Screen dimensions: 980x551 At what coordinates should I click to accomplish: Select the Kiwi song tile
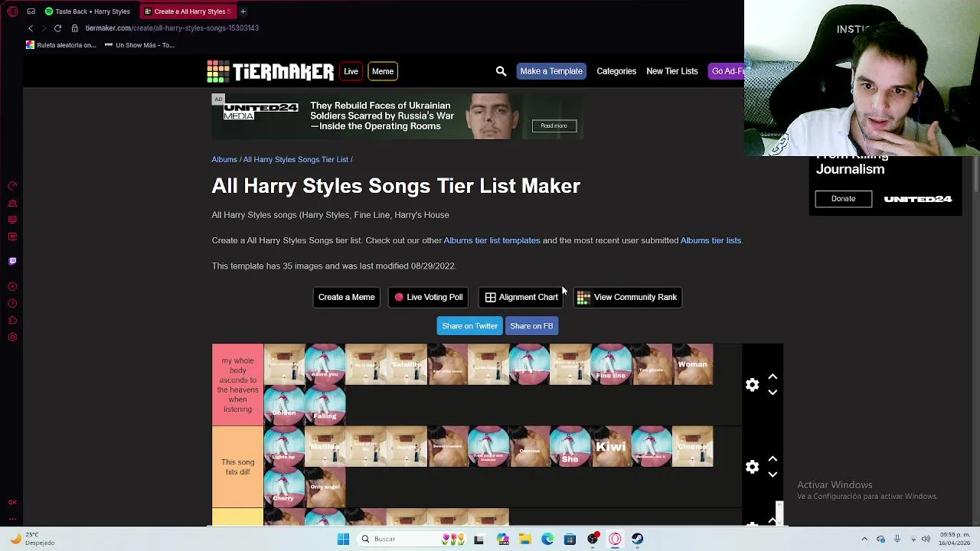[x=611, y=447]
